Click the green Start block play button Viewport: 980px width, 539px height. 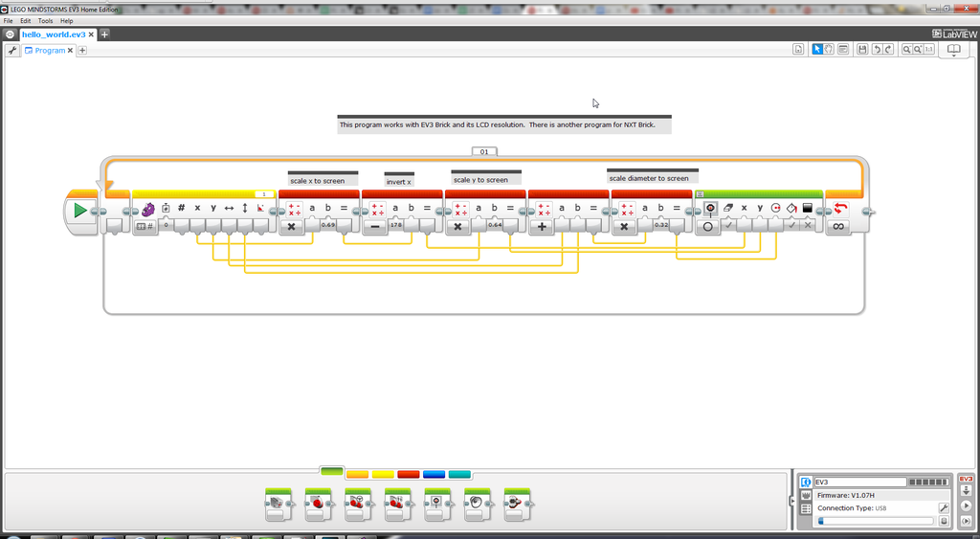[80, 210]
